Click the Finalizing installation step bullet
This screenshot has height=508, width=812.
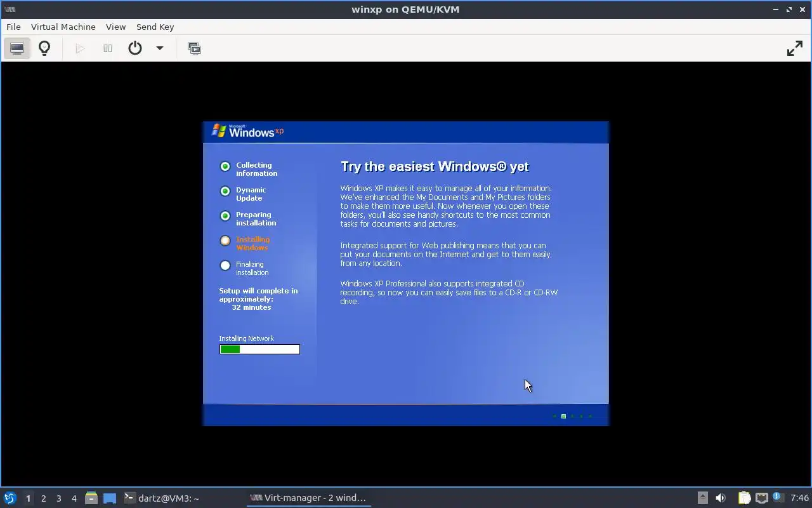[225, 265]
